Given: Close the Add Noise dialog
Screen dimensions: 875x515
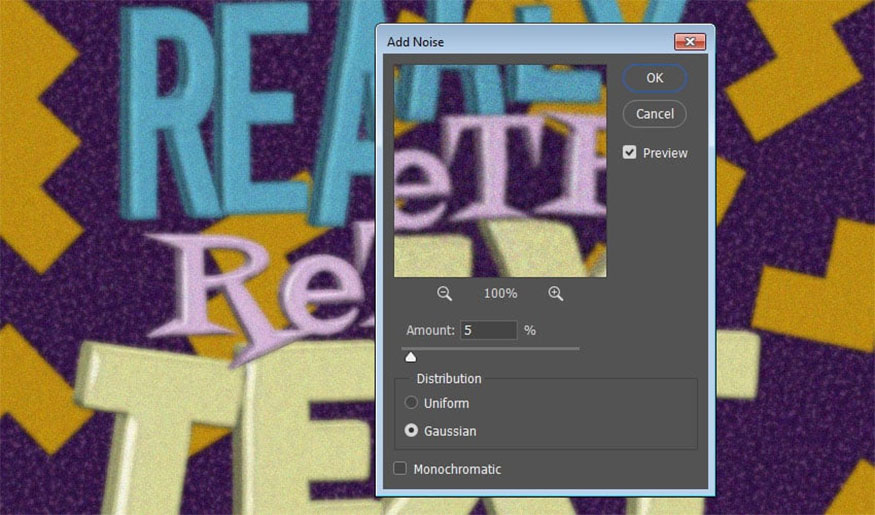Looking at the screenshot, I should (690, 42).
